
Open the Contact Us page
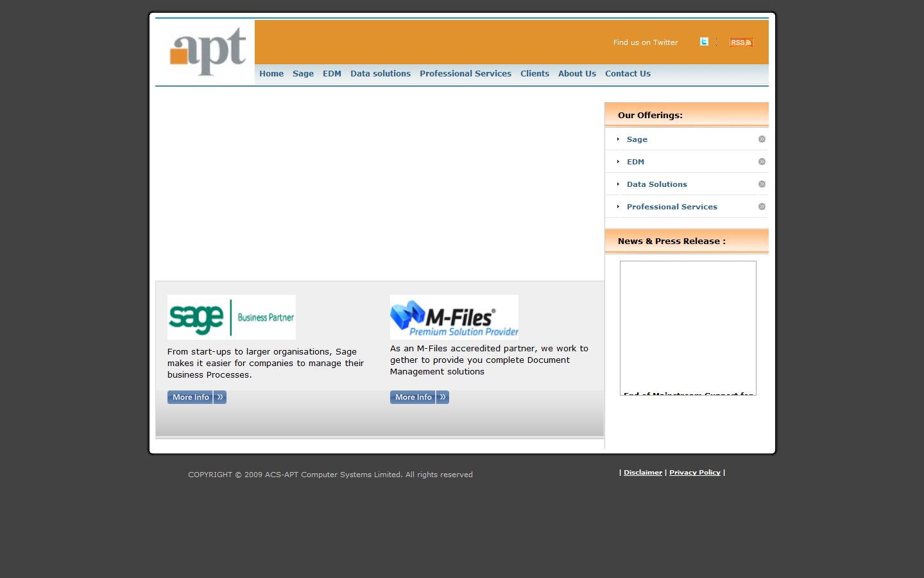[x=628, y=73]
